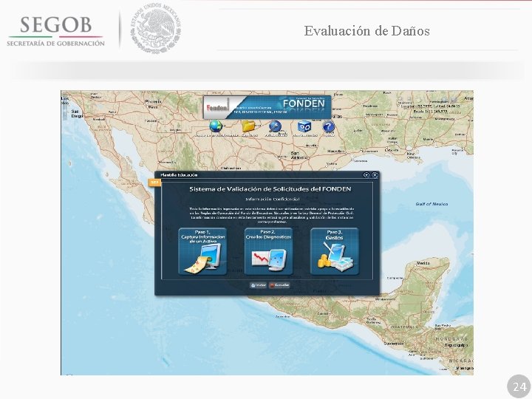532x399 pixels.
Task: Click the Gulf of Mexico map label
Action: (x=432, y=204)
